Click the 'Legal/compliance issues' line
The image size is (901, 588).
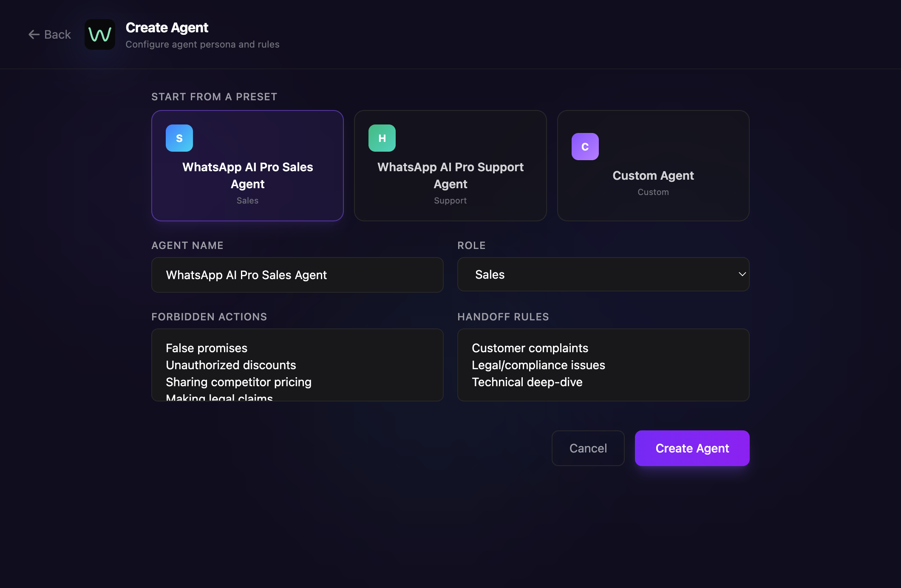pyautogui.click(x=538, y=365)
